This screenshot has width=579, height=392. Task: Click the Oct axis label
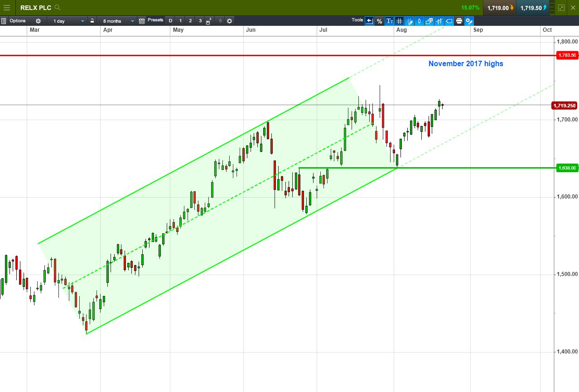click(547, 30)
